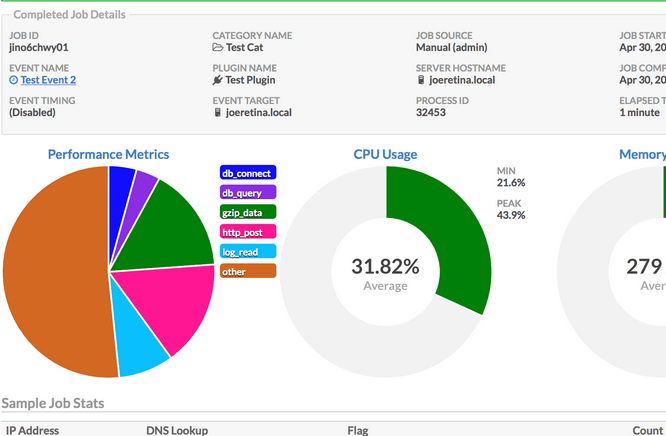Select the log_read legend label
The image size is (666, 436).
tap(248, 252)
